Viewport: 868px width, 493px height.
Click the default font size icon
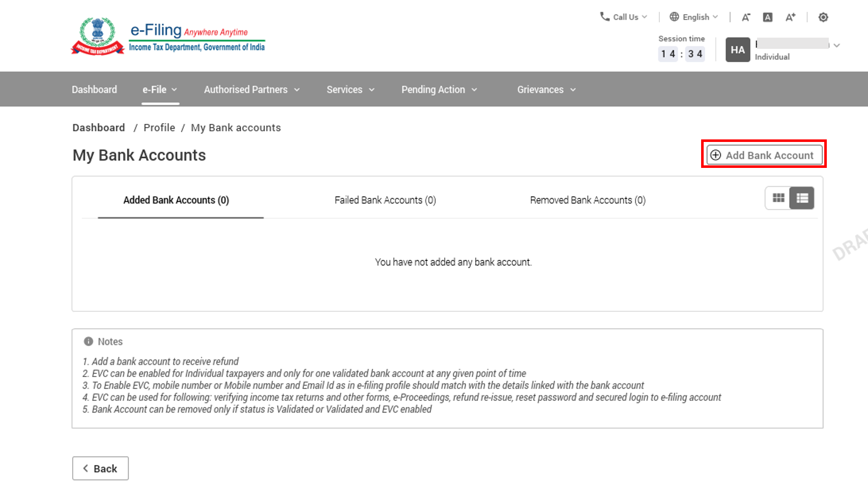(768, 17)
